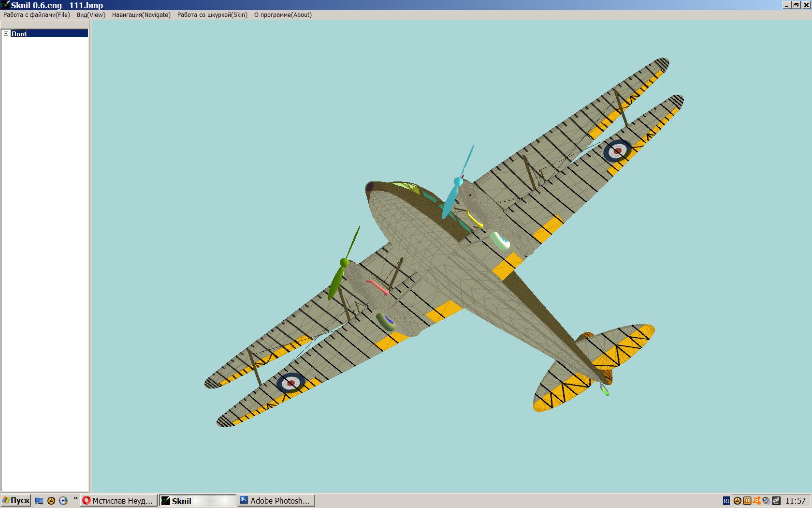Screen dimensions: 812x508
Task: Click the system clock showing 11:57
Action: pos(796,501)
